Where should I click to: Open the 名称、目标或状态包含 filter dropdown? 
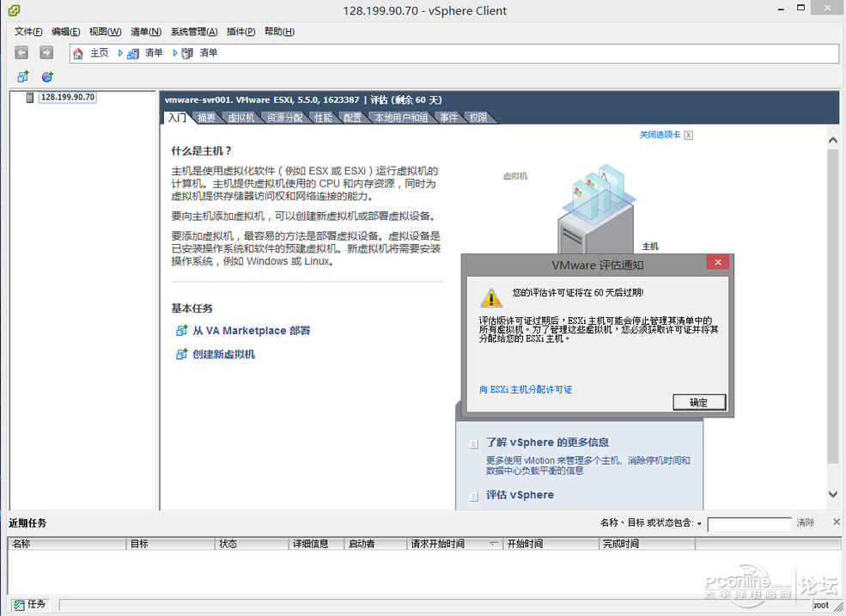coord(699,524)
